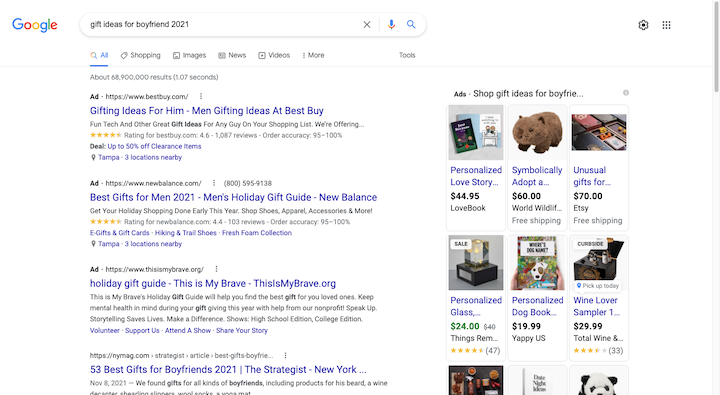Open the options menu for the Best Buy ad
Image resolution: width=720 pixels, height=395 pixels.
tap(201, 96)
